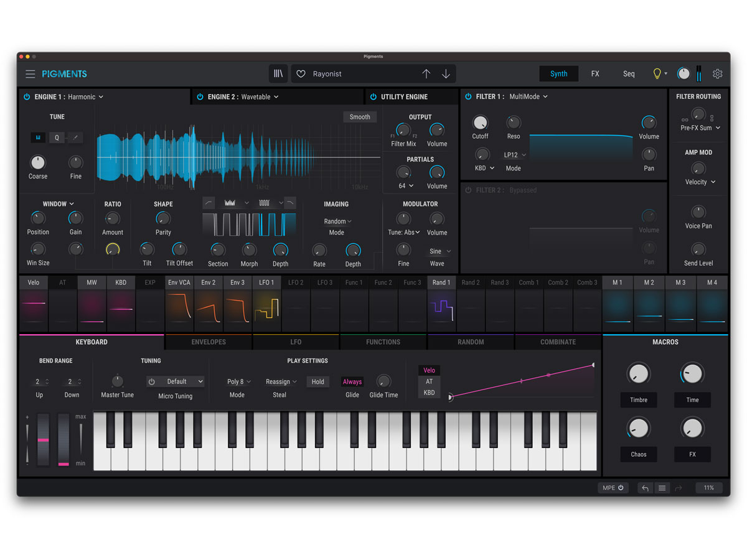The height and width of the screenshot is (560, 747).
Task: Toggle Utility Engine power button
Action: 374,97
